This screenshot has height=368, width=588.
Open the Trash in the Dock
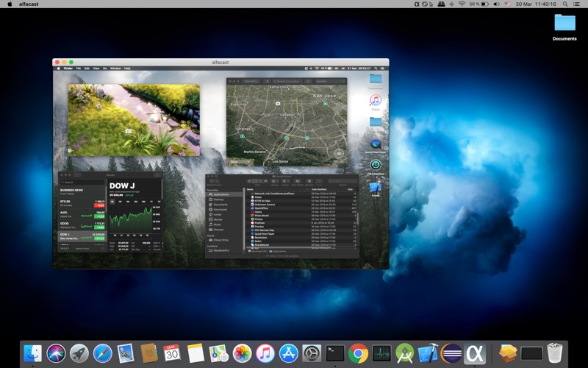coord(555,353)
